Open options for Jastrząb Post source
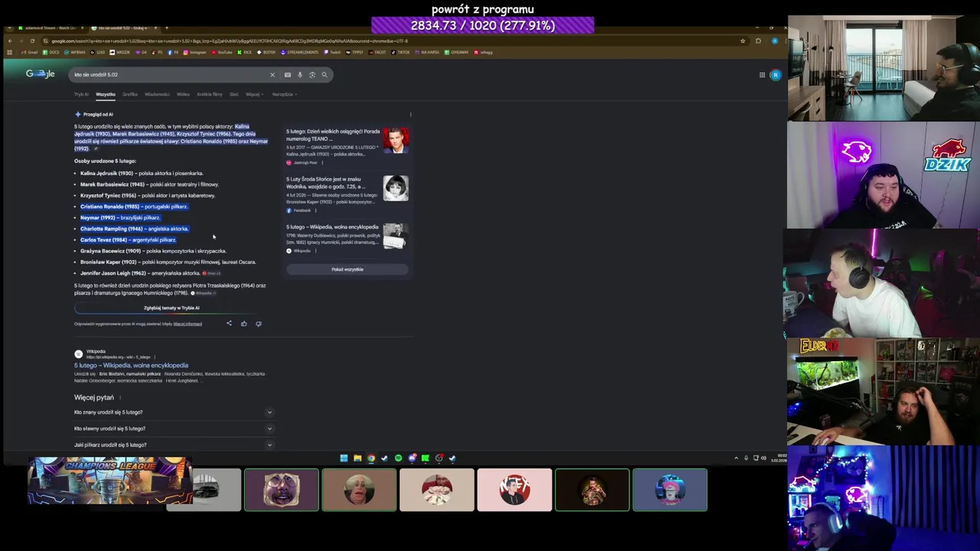980x551 pixels. 322,162
